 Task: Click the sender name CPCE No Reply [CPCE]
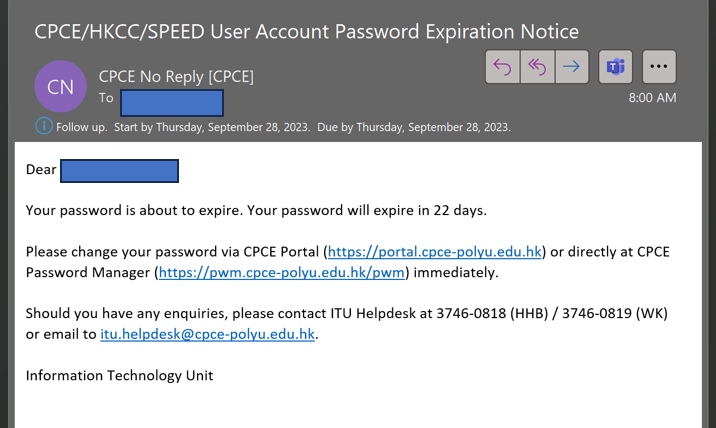coord(175,76)
